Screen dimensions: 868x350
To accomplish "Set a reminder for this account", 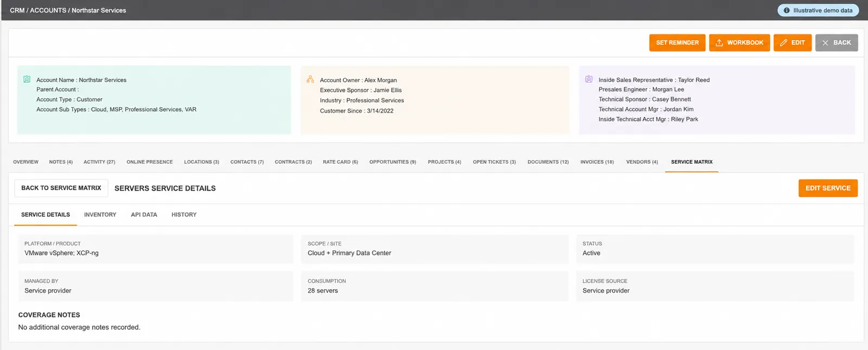I will (x=677, y=43).
